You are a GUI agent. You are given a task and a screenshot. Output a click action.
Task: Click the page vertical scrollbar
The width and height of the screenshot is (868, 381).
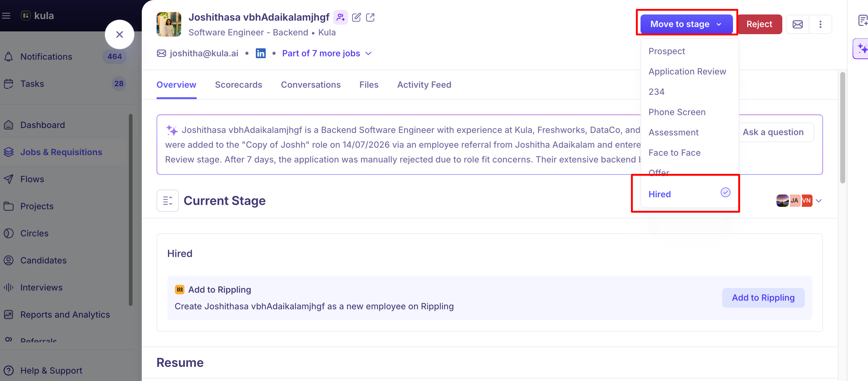(842, 128)
